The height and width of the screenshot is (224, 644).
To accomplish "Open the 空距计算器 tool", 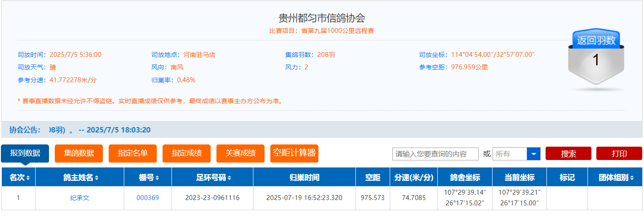I will pyautogui.click(x=294, y=153).
